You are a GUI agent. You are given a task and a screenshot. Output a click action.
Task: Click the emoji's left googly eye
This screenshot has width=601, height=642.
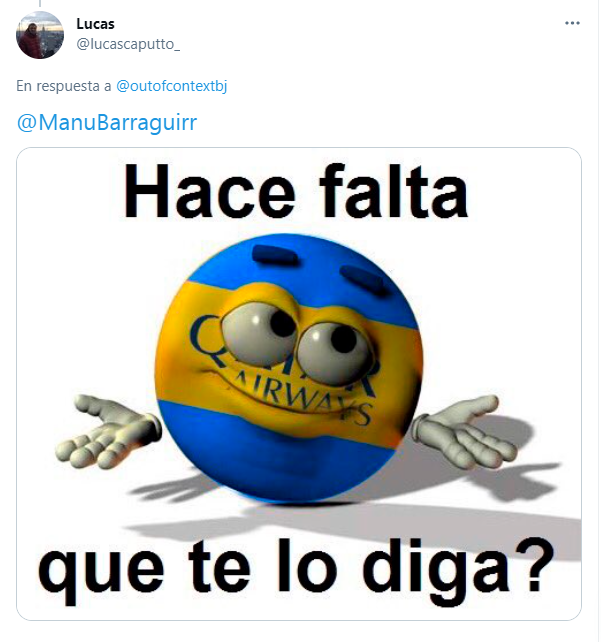(x=258, y=332)
